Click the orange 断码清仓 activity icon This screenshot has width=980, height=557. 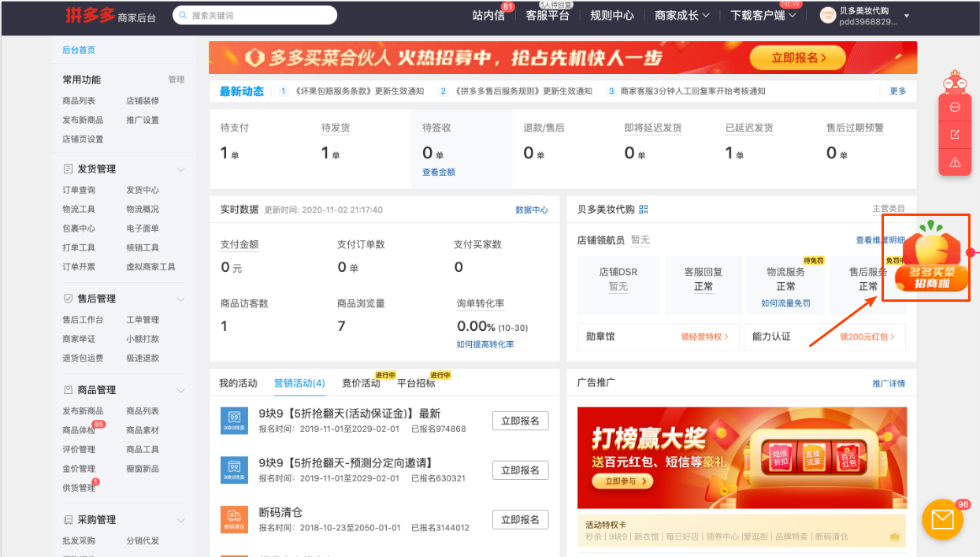click(x=234, y=520)
